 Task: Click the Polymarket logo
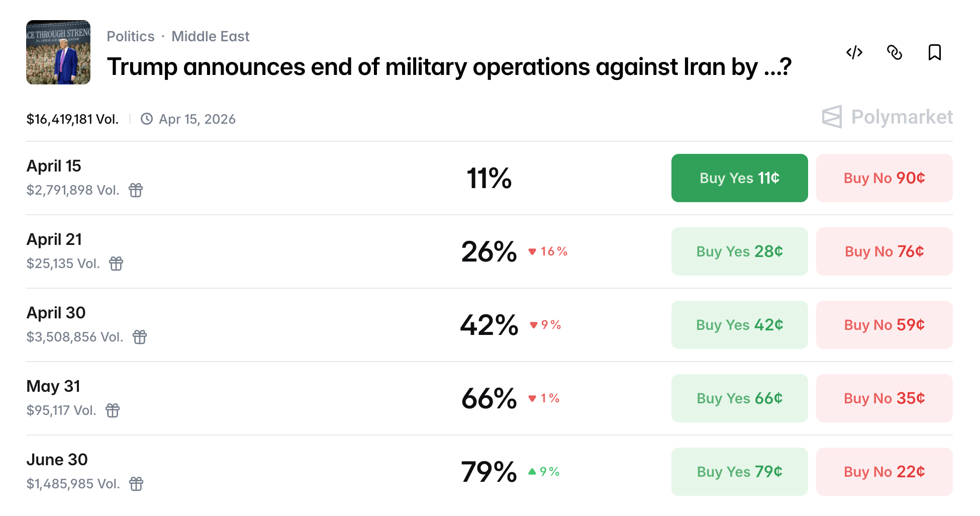point(887,117)
